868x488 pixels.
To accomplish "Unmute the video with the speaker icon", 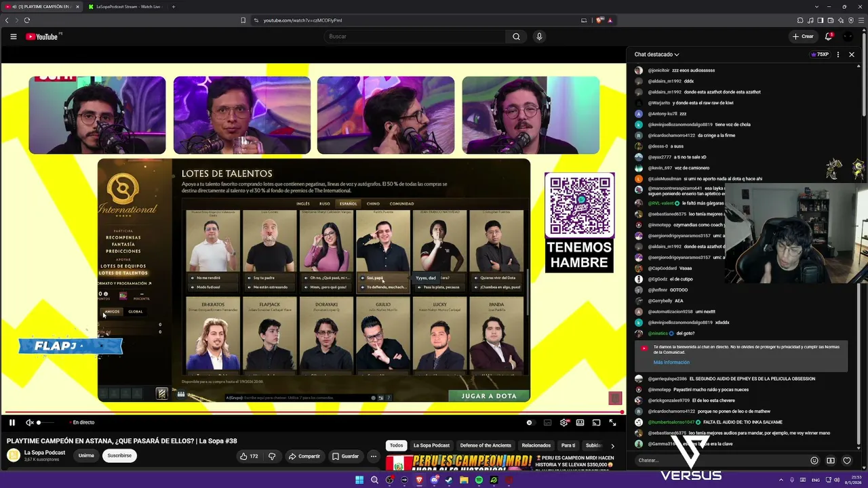I will point(29,422).
